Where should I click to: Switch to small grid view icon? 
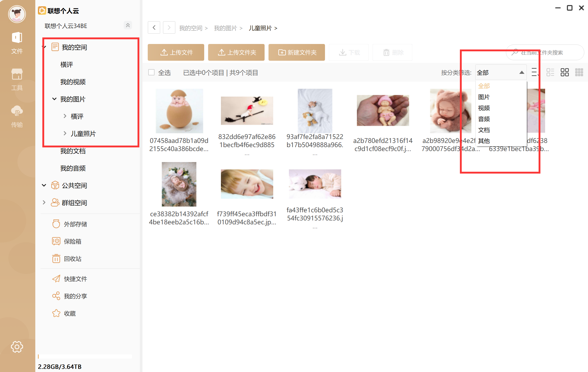pos(579,72)
